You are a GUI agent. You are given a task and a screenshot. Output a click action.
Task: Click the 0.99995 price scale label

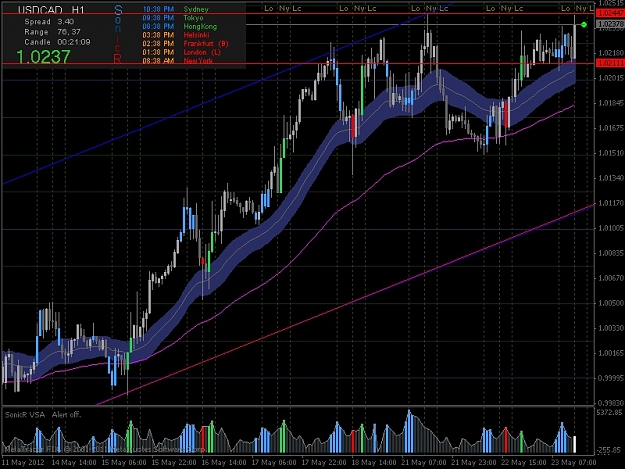[x=611, y=378]
